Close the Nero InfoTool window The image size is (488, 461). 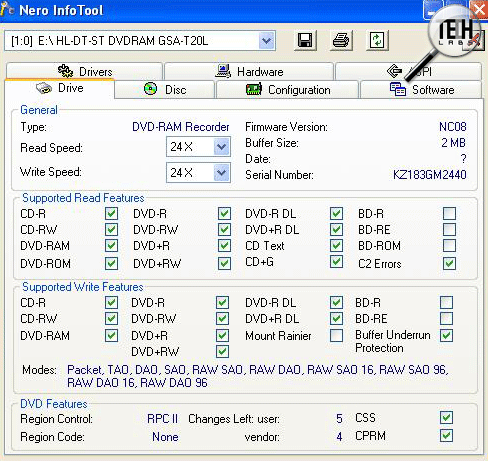(x=479, y=10)
